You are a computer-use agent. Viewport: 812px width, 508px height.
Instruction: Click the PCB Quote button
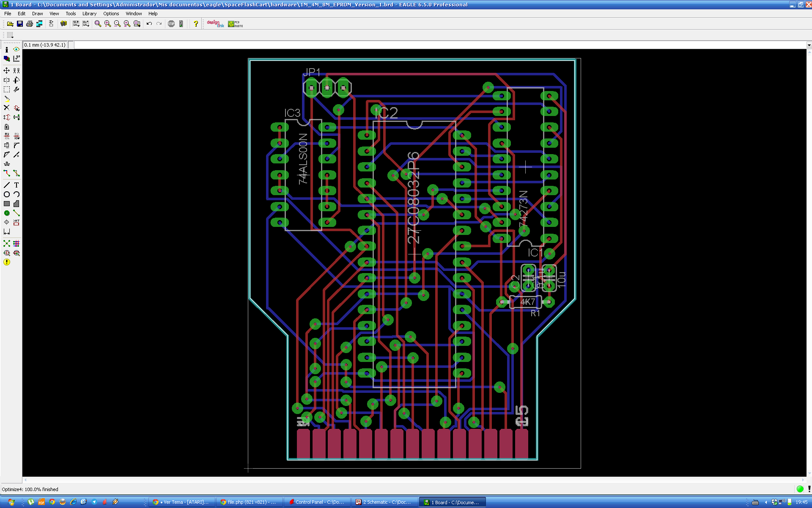pyautogui.click(x=236, y=24)
